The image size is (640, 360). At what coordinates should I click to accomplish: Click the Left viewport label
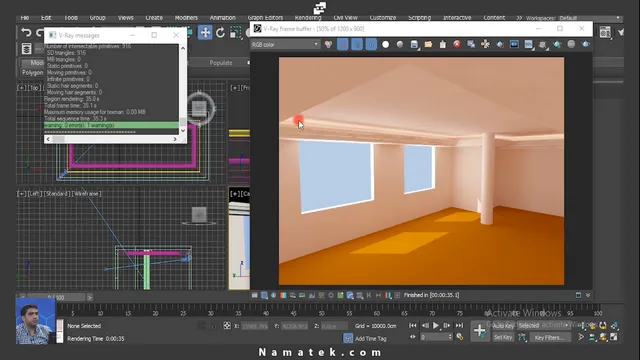click(34, 193)
